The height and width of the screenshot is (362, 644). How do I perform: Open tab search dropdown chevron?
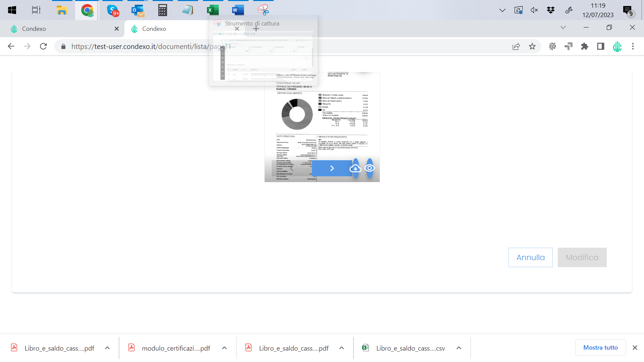click(x=563, y=27)
